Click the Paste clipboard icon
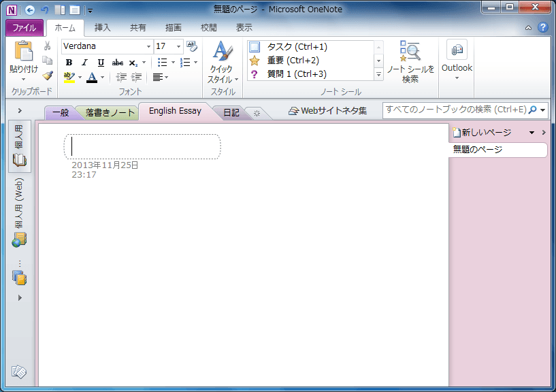The image size is (556, 392). (x=23, y=52)
